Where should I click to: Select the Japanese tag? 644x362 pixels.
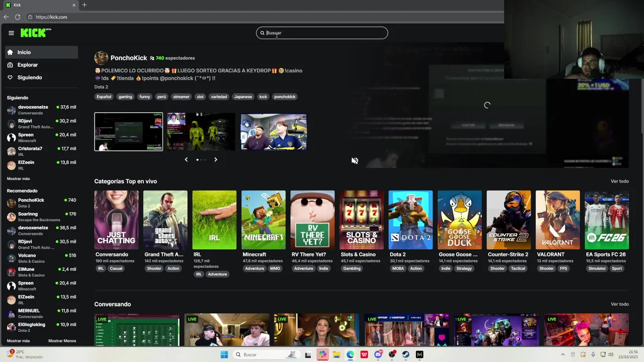(243, 97)
